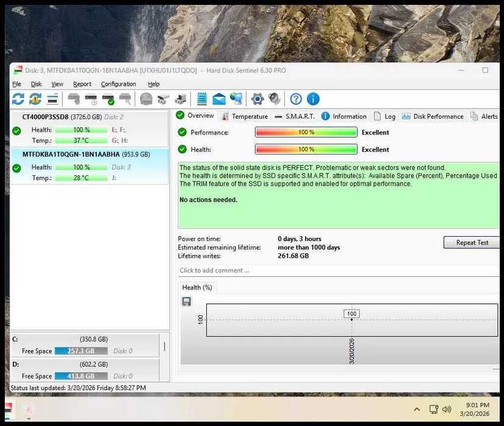This screenshot has width=504, height=426.
Task: Open the notepad report toolbar icon
Action: click(202, 99)
